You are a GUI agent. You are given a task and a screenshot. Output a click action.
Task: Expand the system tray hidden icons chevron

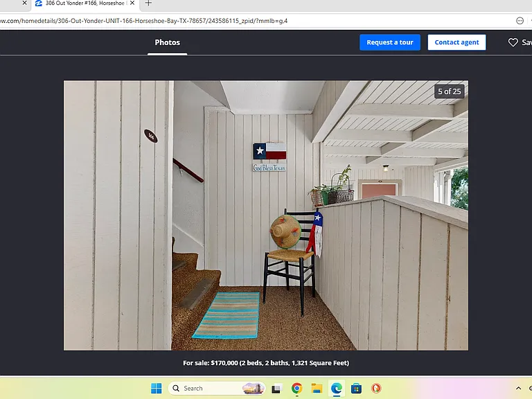click(x=518, y=388)
